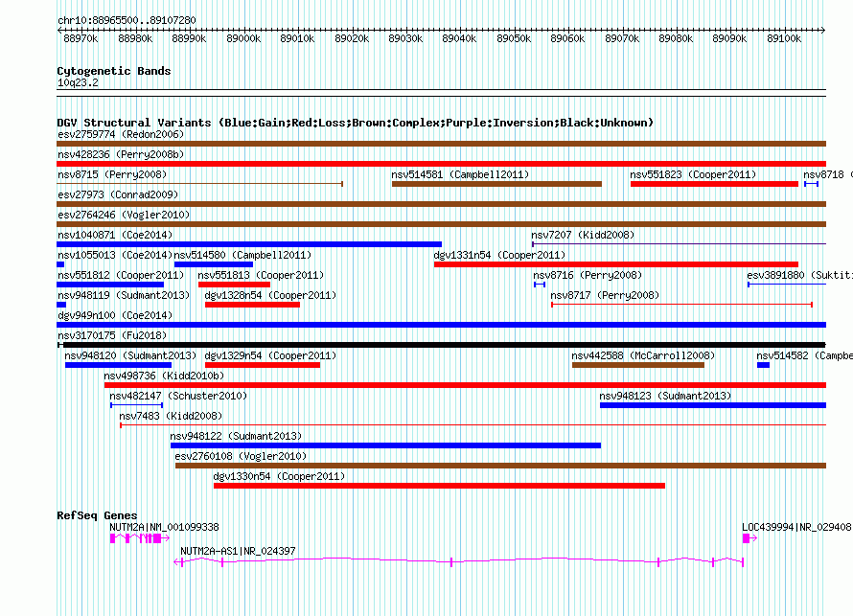Select nsv948120 (Sudmant2013) blue bar
The width and height of the screenshot is (853, 616).
(118, 365)
